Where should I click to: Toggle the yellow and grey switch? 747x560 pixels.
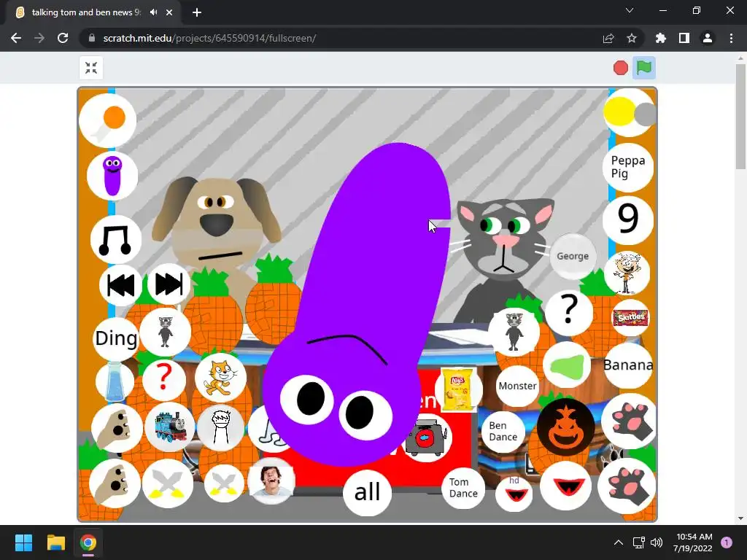630,113
